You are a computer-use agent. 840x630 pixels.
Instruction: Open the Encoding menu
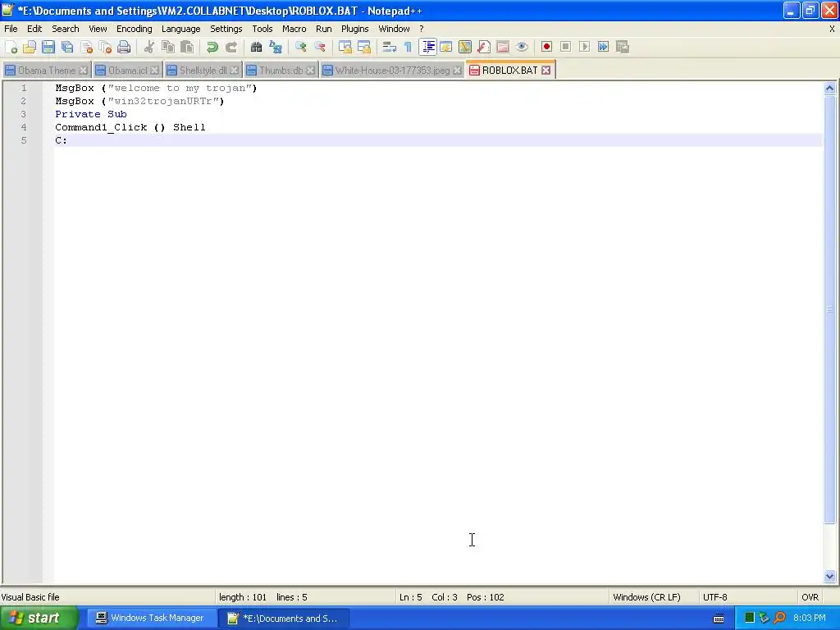coord(134,29)
